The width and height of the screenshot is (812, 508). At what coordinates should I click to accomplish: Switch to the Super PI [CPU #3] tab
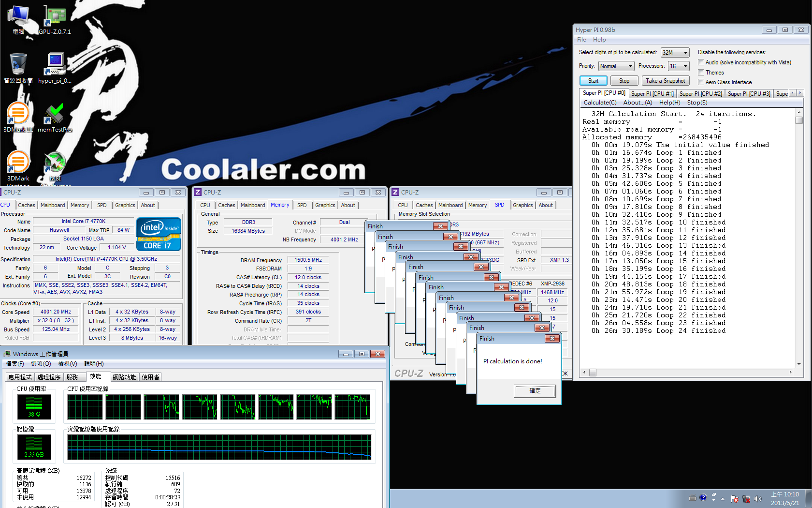pyautogui.click(x=749, y=94)
